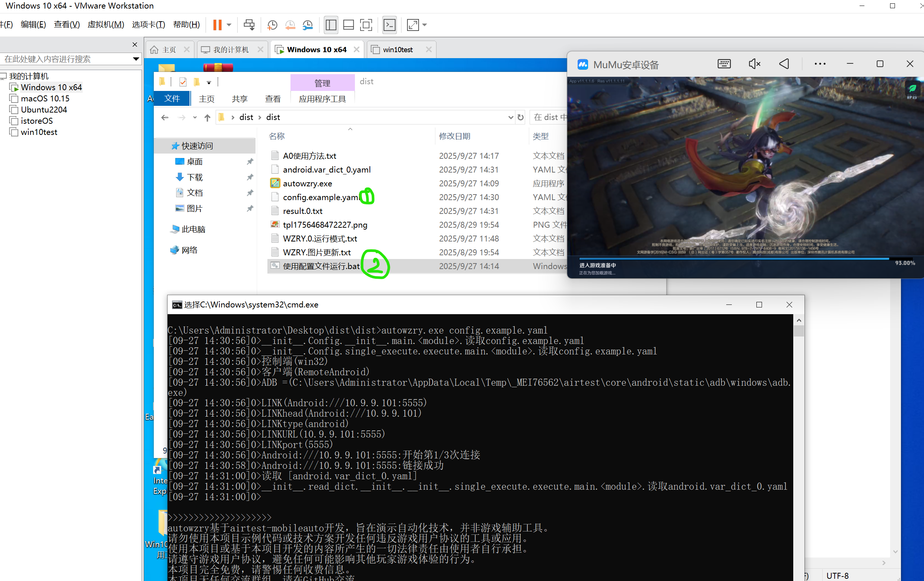
Task: Open the snapshot manager wrench icon
Action: (x=308, y=25)
